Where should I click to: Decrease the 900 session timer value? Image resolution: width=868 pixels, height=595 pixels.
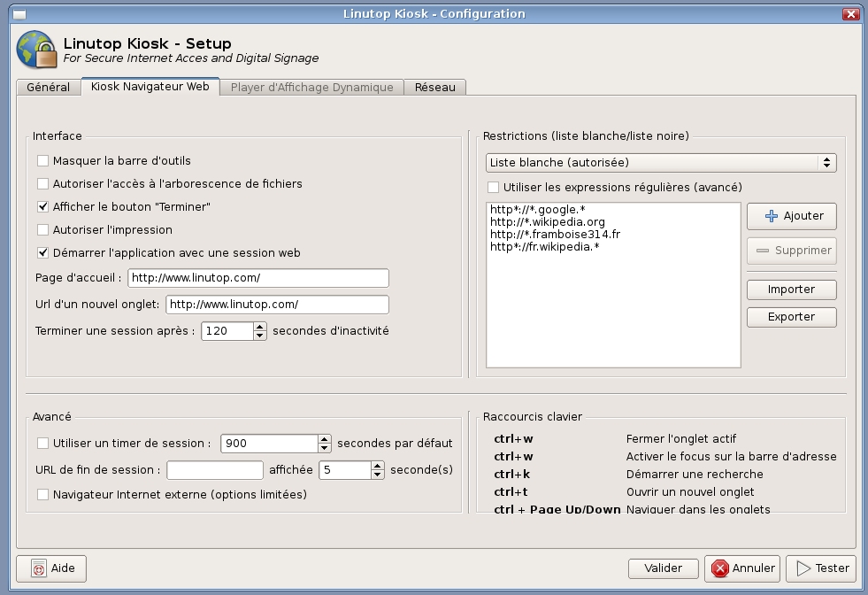(x=325, y=448)
